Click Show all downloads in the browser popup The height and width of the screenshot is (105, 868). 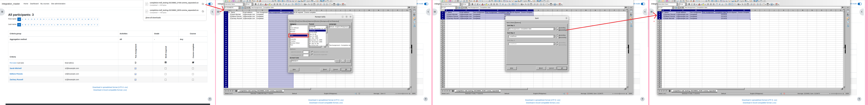[153, 18]
